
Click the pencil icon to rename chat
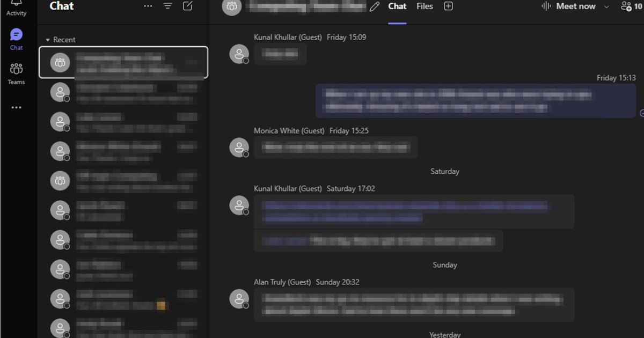tap(375, 6)
